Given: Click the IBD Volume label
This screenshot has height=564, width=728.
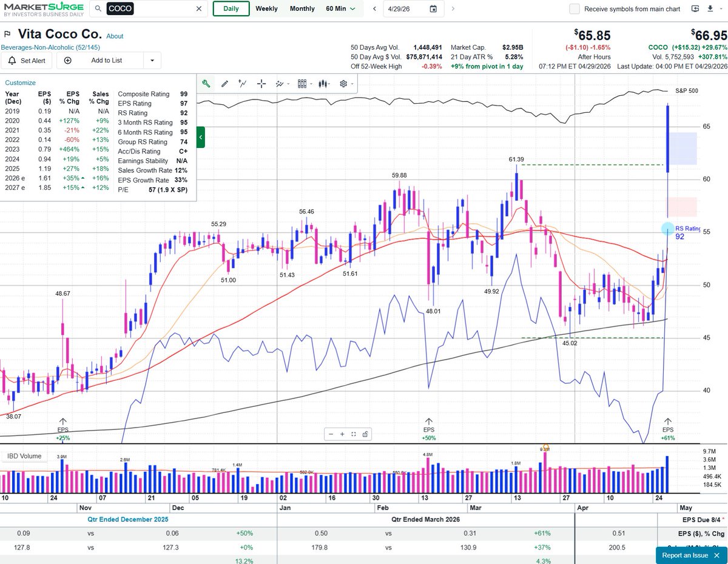Looking at the screenshot, I should [24, 456].
